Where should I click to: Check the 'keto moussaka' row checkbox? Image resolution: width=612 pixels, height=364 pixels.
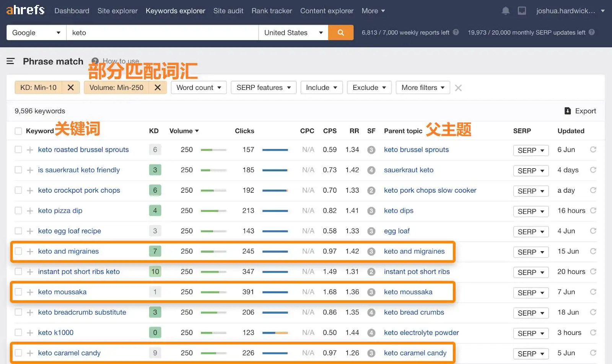[18, 292]
